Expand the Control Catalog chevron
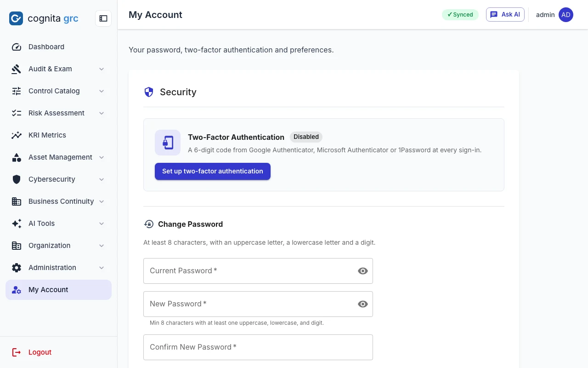Image resolution: width=588 pixels, height=368 pixels. (102, 91)
